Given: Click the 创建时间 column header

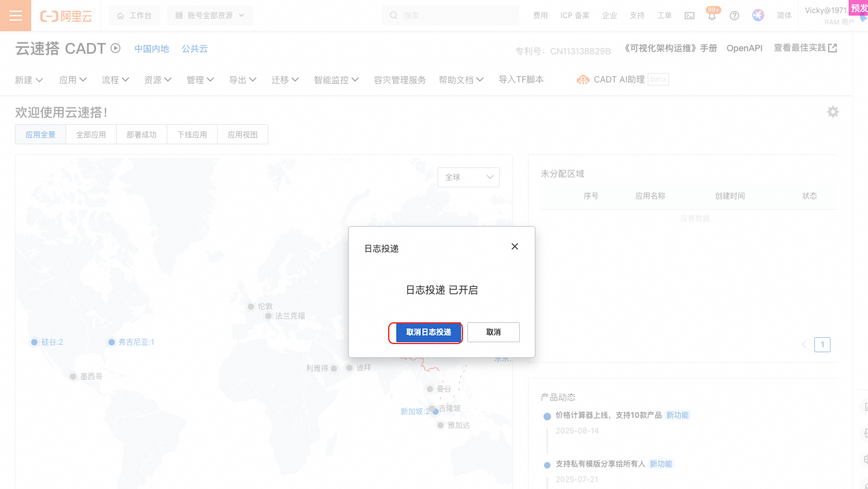Looking at the screenshot, I should point(730,196).
